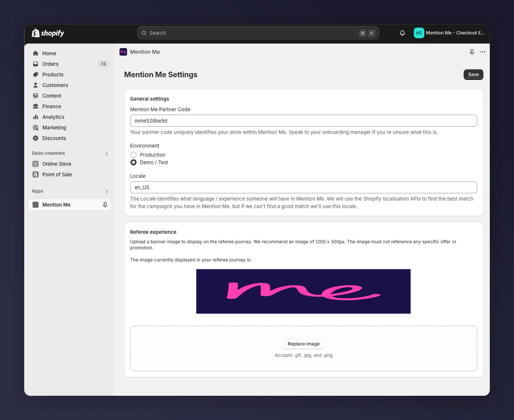Click the Online Store storefront icon
Image resolution: width=514 pixels, height=420 pixels.
coord(36,164)
